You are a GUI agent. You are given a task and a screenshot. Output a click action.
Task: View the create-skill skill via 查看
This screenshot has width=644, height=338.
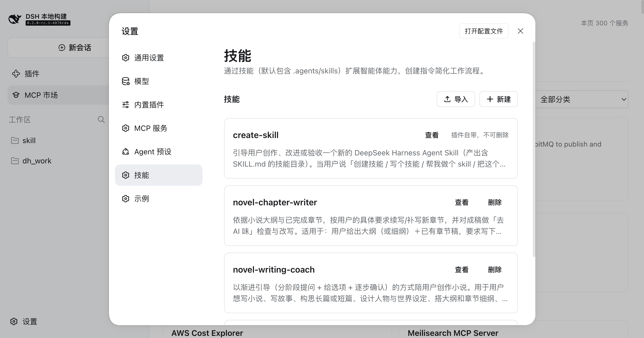tap(432, 135)
